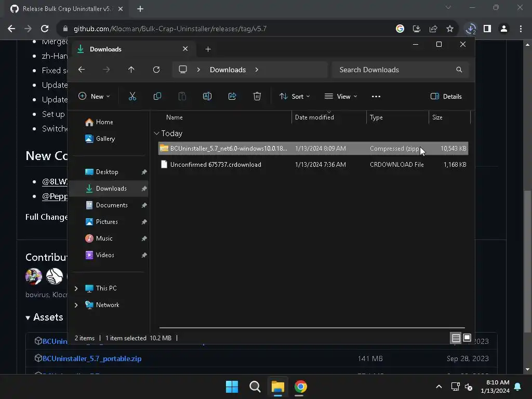This screenshot has width=532, height=399.
Task: Go back in File Explorer
Action: 82,70
